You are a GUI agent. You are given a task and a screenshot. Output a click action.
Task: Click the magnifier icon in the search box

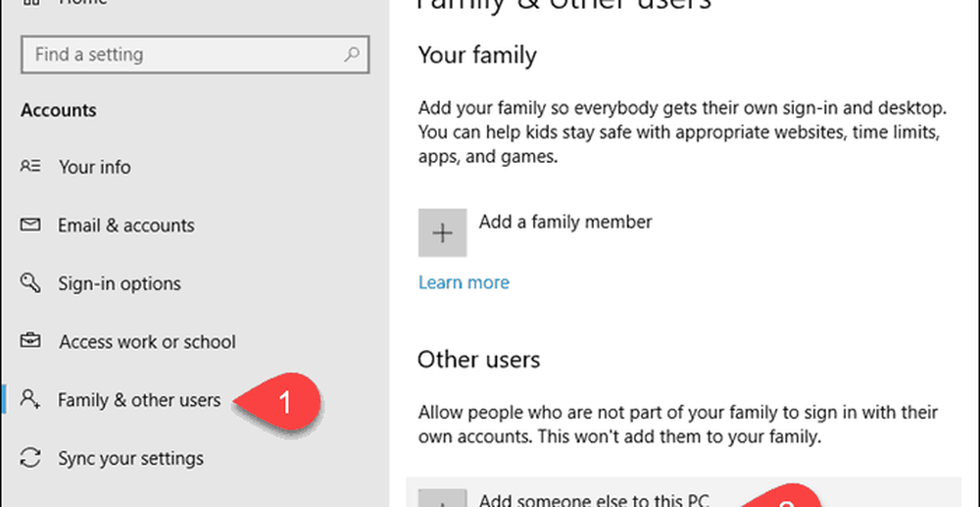(x=351, y=56)
